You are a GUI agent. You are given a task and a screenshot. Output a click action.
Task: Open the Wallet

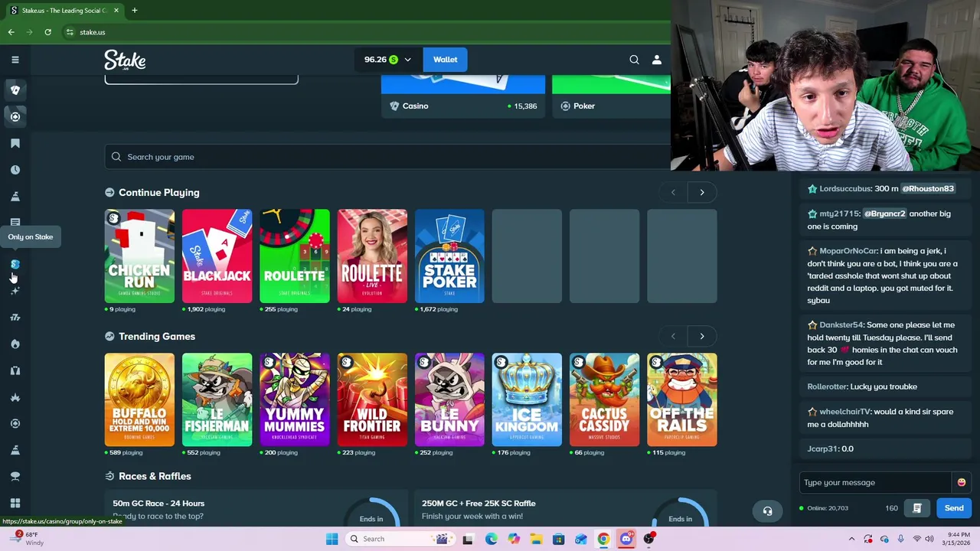[445, 60]
